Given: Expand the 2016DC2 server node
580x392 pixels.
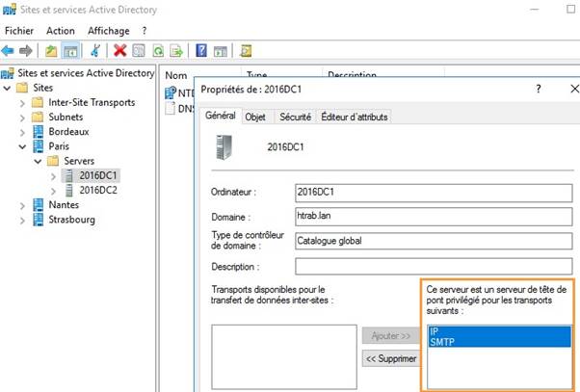Looking at the screenshot, I should [x=53, y=192].
